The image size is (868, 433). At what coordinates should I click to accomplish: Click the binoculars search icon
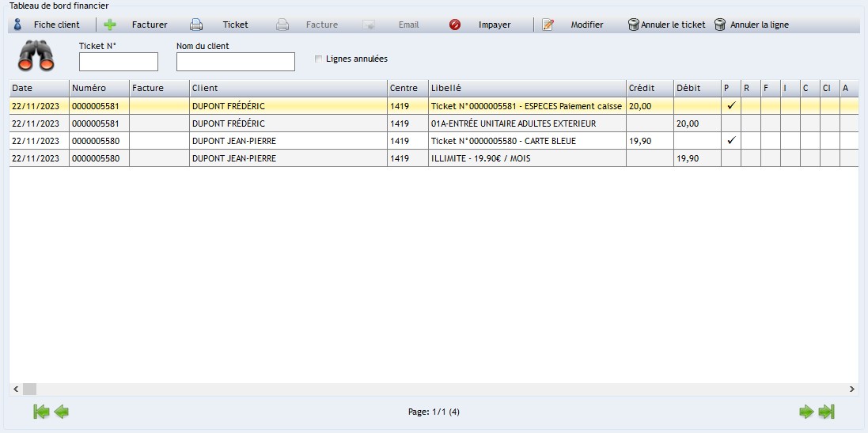coord(36,56)
